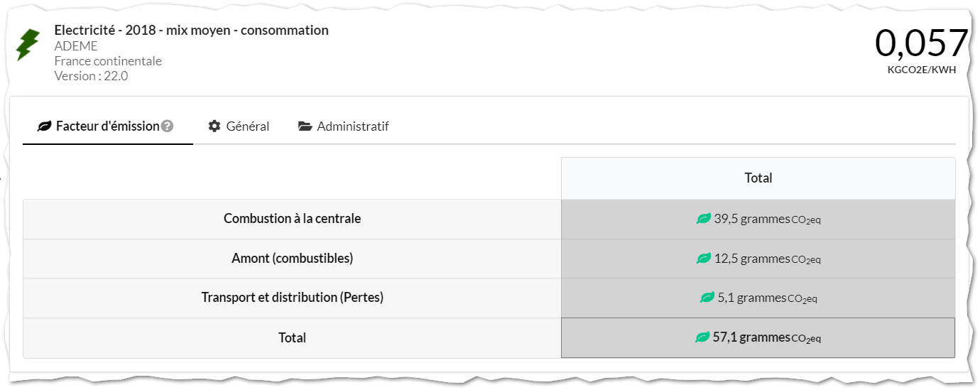The height and width of the screenshot is (390, 980).
Task: Click the help question mark beside Facteur d'émission
Action: point(167,126)
